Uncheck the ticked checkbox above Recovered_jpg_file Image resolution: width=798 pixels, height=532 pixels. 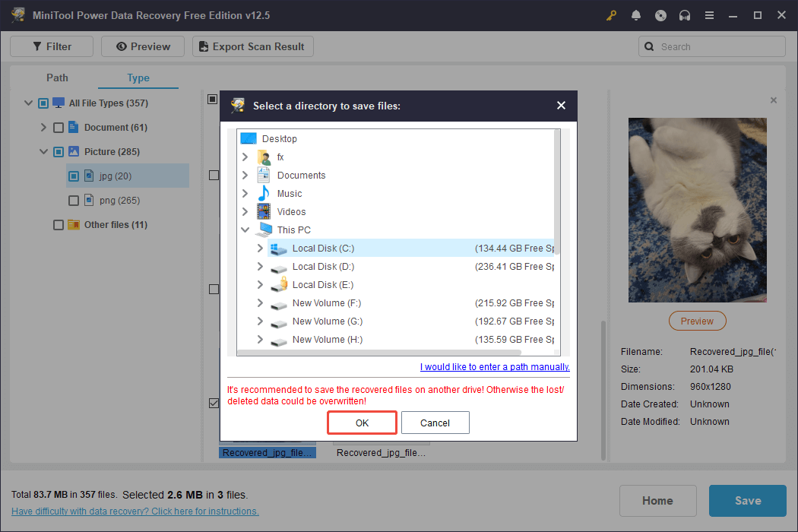(x=214, y=404)
